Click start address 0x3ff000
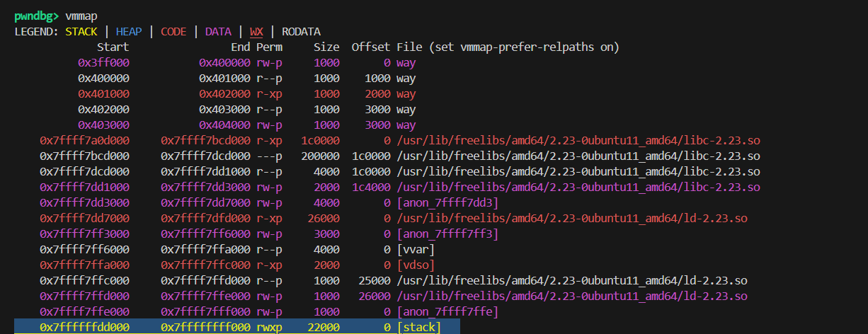 (103, 62)
